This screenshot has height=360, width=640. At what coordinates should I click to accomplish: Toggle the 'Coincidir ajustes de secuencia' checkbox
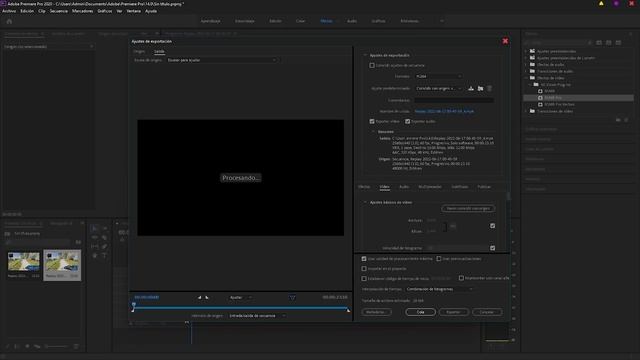[x=372, y=65]
